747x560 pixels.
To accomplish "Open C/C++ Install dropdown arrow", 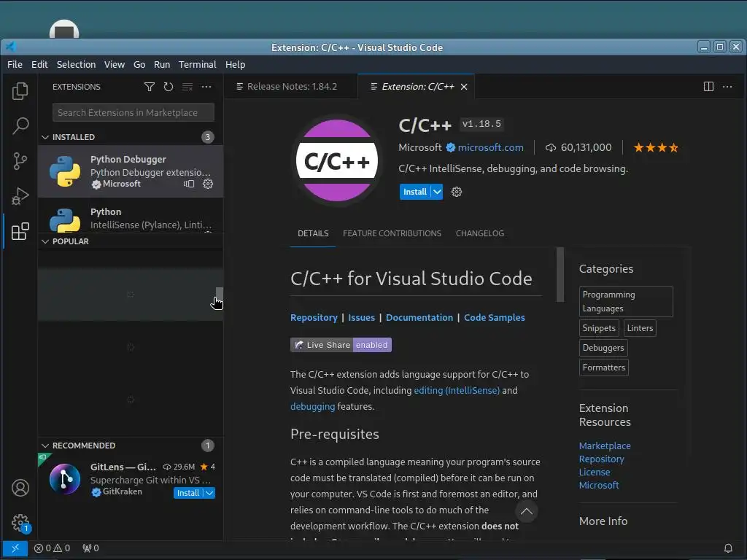I will click(x=437, y=192).
